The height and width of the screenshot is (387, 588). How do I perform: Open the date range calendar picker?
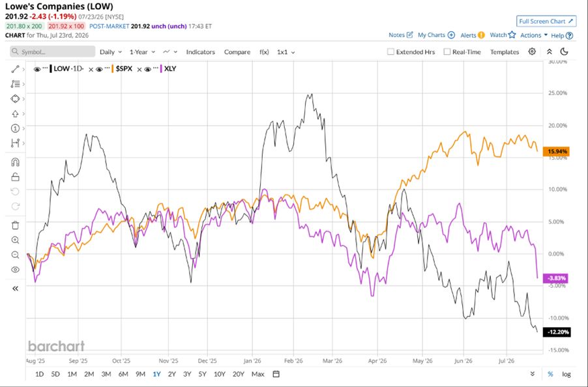tap(276, 374)
